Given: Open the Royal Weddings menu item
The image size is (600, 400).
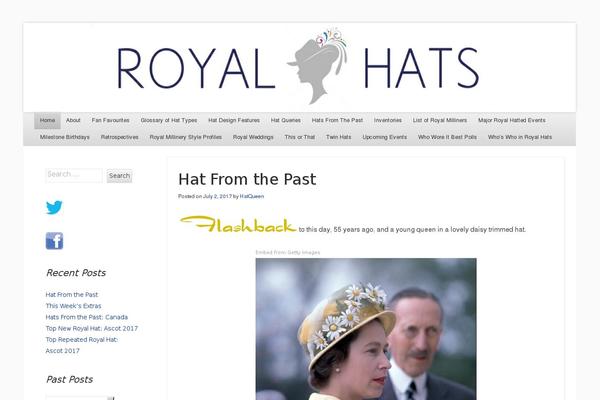Looking at the screenshot, I should coord(253,137).
